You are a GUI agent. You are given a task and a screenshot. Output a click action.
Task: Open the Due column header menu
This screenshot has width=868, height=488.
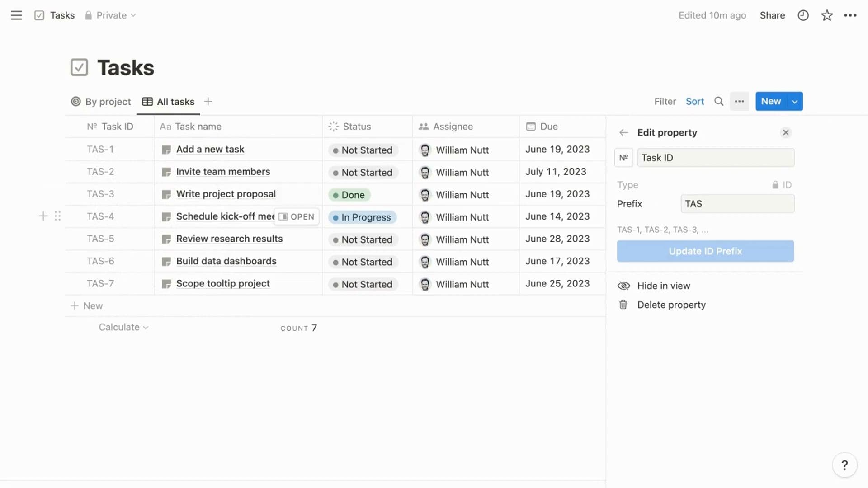[x=563, y=127]
